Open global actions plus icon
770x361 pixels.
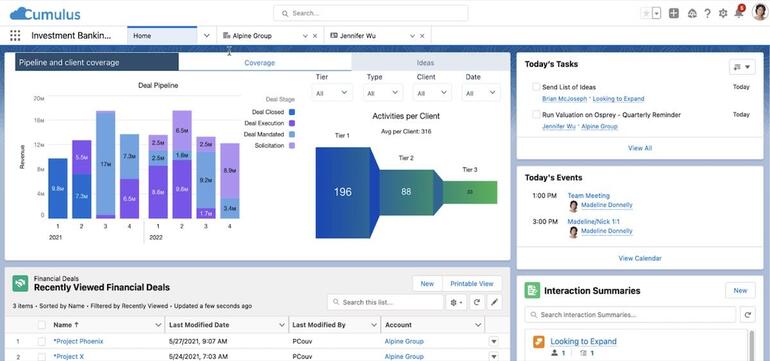click(674, 14)
